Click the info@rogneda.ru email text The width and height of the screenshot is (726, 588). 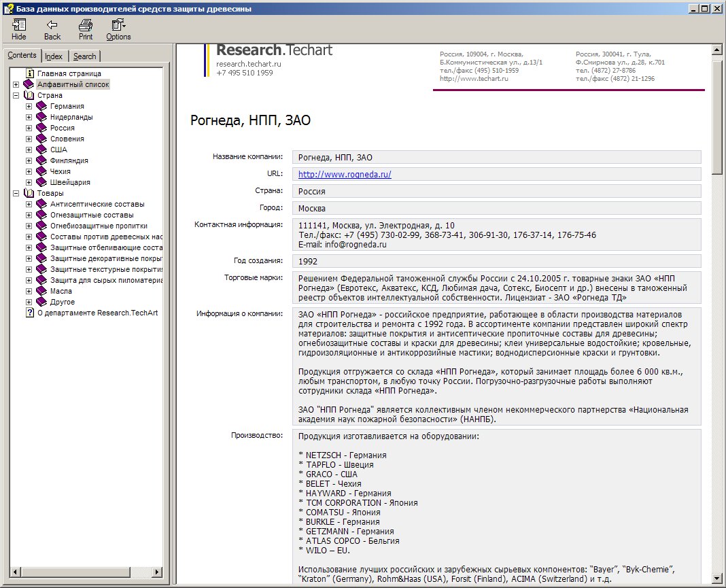coord(356,245)
